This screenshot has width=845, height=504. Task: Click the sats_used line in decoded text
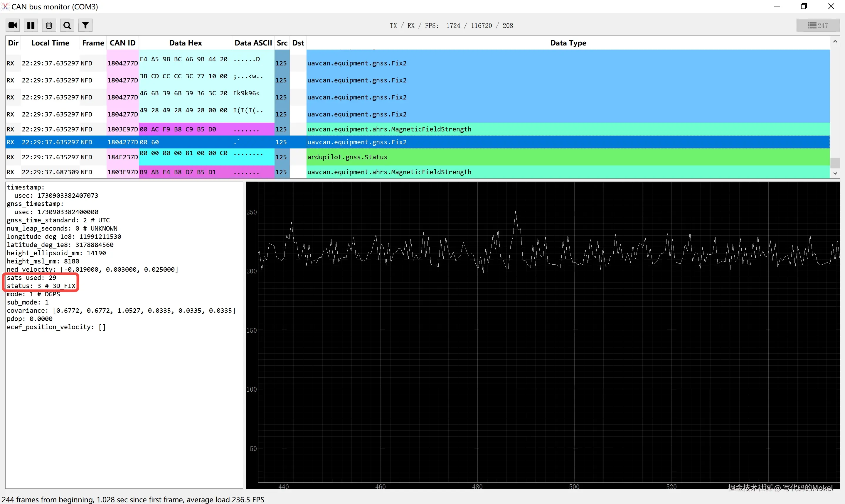[x=32, y=278]
